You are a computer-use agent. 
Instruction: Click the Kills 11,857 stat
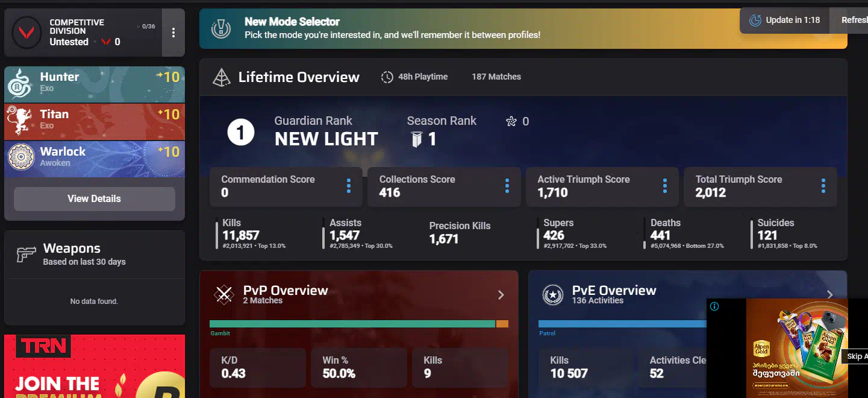(251, 234)
